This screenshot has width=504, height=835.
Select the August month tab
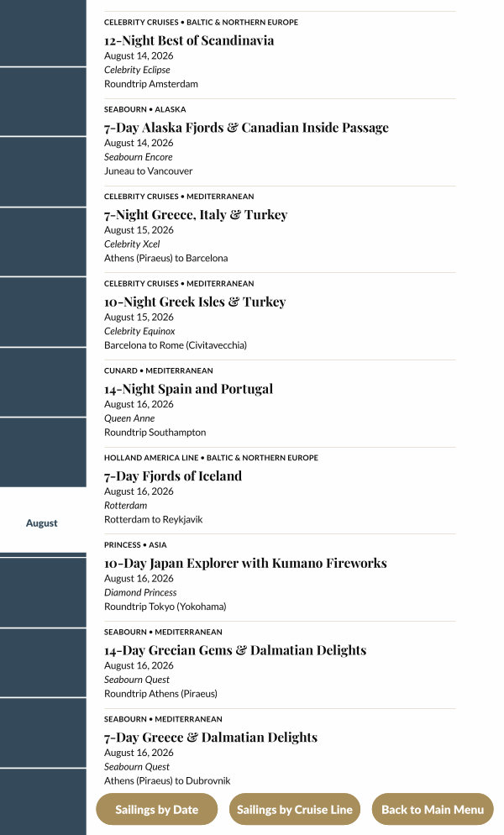tap(42, 523)
